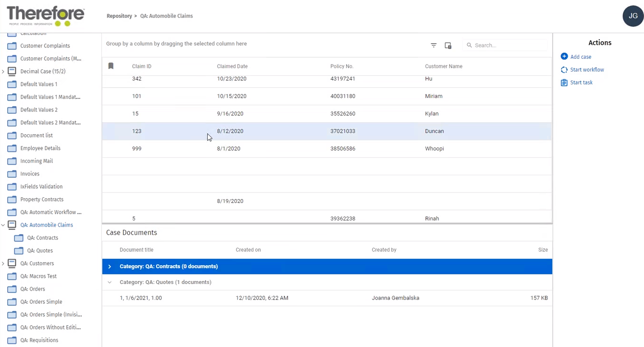
Task: Click the Invoices folder icon in sidebar
Action: tap(12, 174)
